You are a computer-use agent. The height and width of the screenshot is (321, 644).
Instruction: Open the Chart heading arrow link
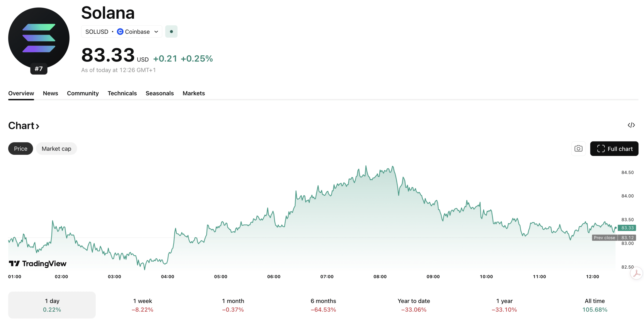click(24, 125)
